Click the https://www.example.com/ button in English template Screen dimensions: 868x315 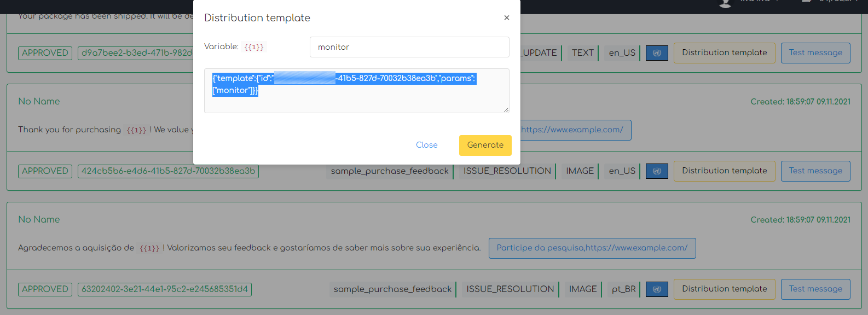pyautogui.click(x=572, y=130)
